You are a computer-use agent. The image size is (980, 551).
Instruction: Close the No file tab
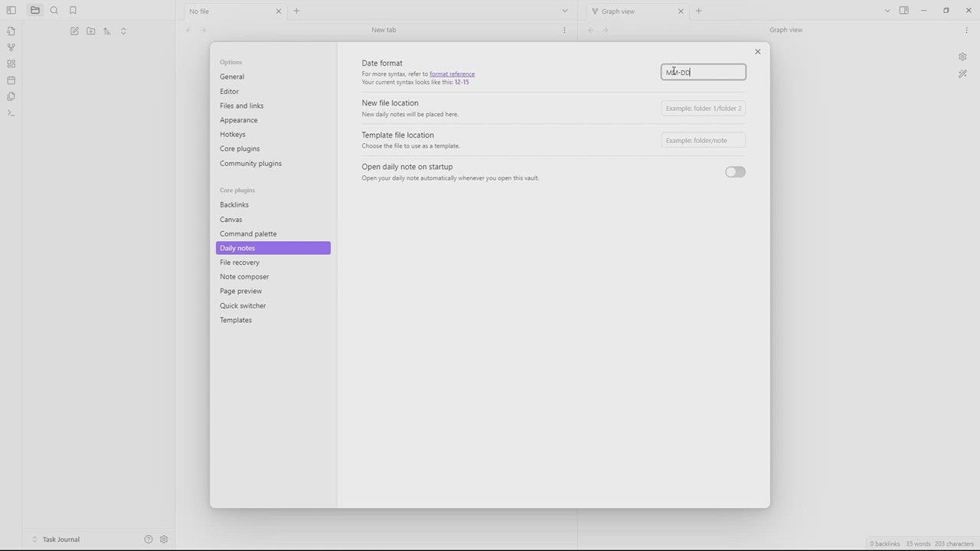pos(279,11)
